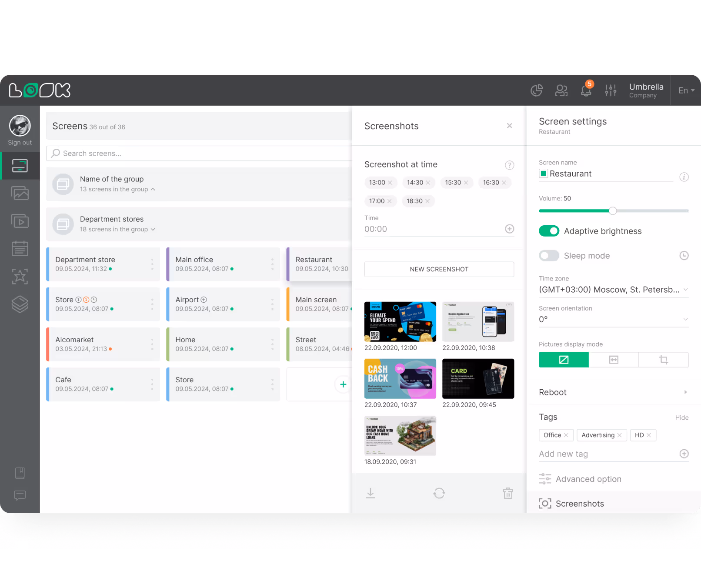Open the En language dropdown
The width and height of the screenshot is (701, 588).
click(x=686, y=90)
